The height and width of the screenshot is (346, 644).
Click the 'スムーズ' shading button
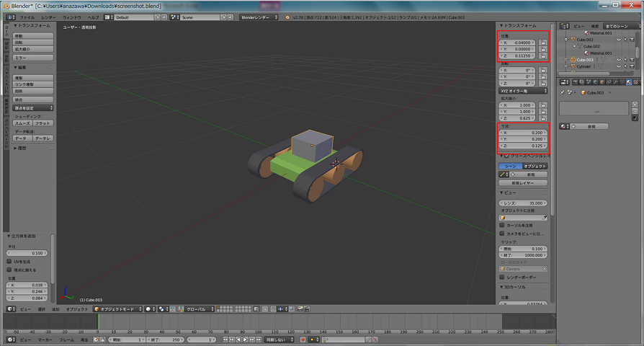click(x=23, y=123)
